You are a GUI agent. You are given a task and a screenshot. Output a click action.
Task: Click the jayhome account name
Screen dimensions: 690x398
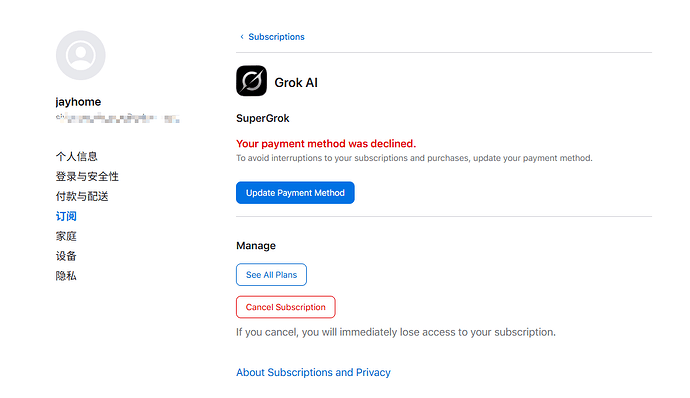pos(78,102)
